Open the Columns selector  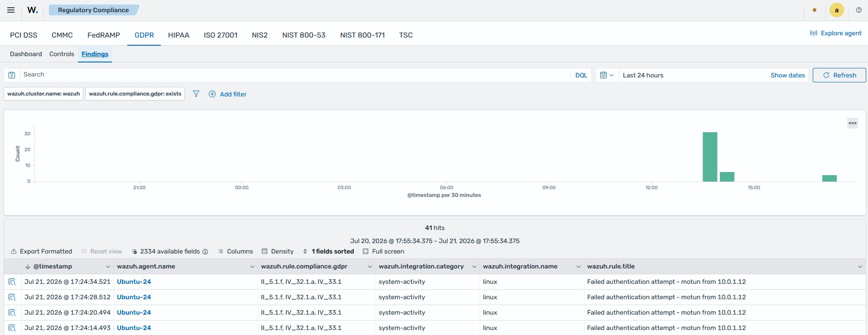[236, 251]
